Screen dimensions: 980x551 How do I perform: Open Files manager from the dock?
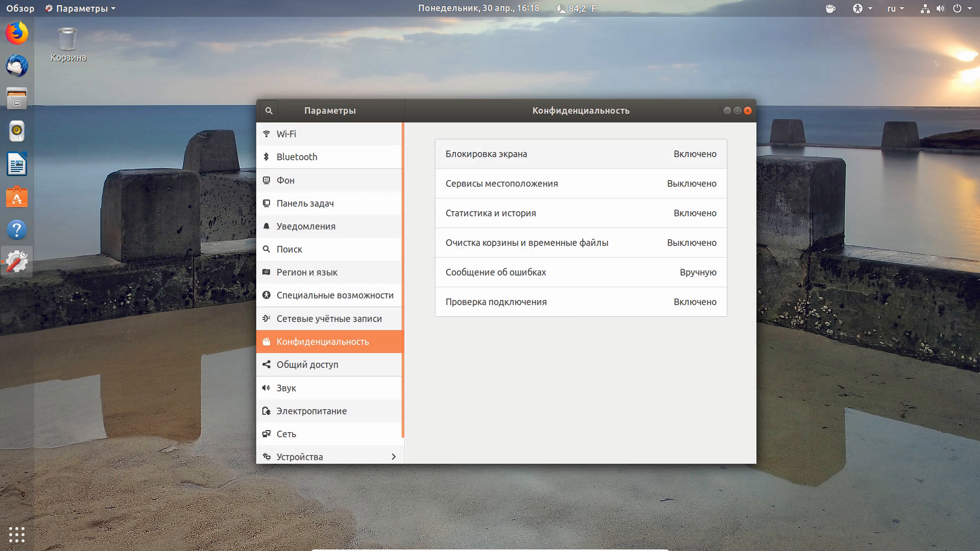[x=17, y=98]
